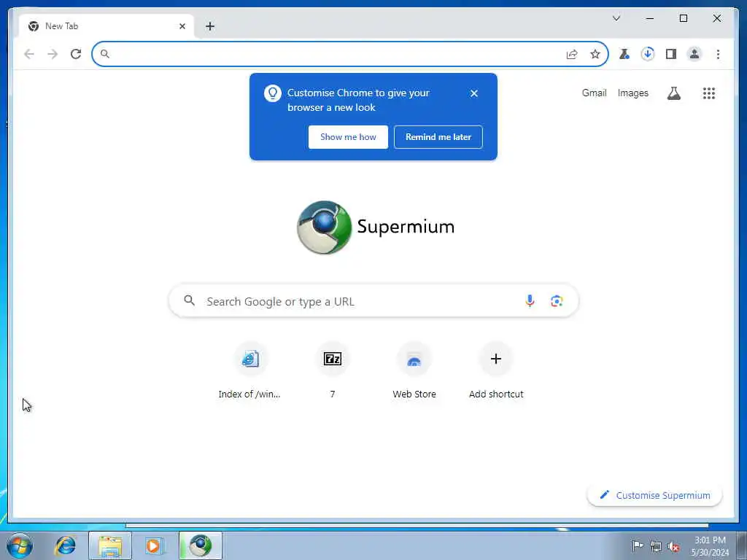Image resolution: width=747 pixels, height=560 pixels.
Task: Click the back navigation arrow
Action: 29,54
